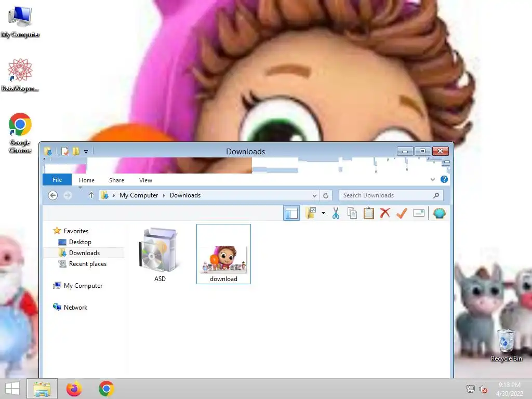Open the File tab
The height and width of the screenshot is (399, 532).
coord(57,180)
